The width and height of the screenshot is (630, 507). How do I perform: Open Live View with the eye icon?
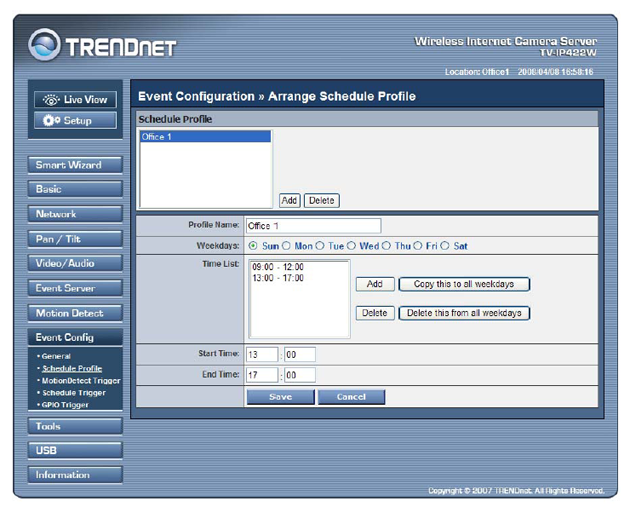(76, 100)
